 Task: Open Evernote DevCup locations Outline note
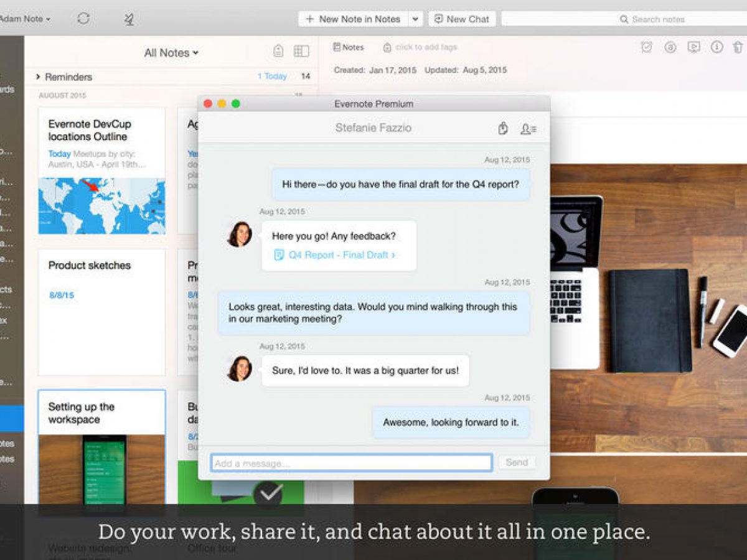click(x=102, y=170)
